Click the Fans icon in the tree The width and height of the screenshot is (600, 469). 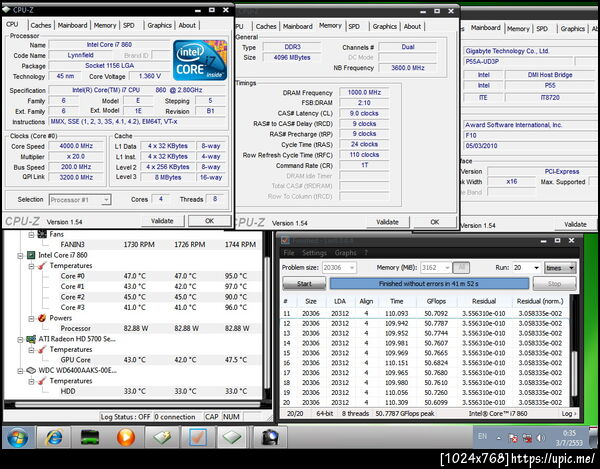coord(42,234)
